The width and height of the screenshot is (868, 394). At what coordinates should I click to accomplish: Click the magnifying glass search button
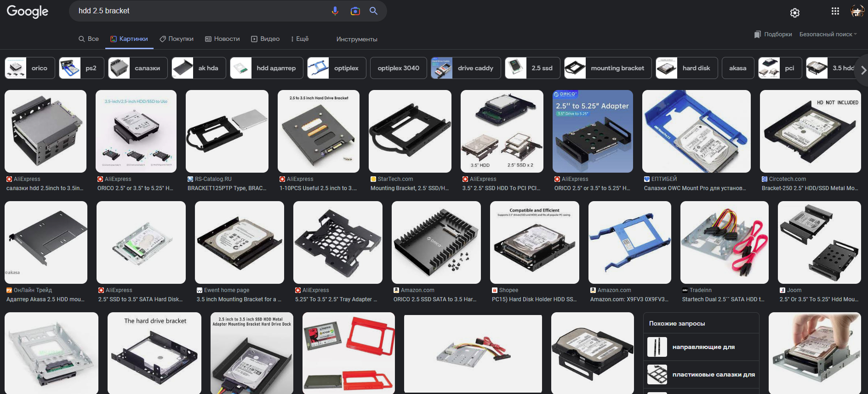[373, 11]
